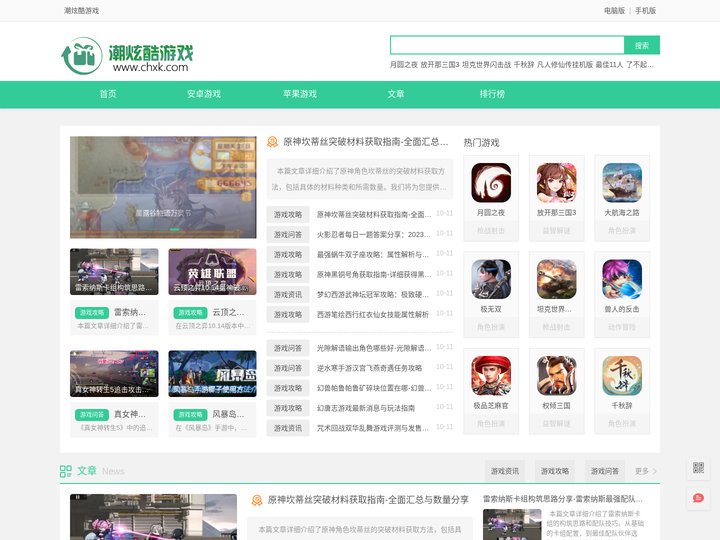Open 雷索纳斯卡组构筑思路分享 article in 文章 section
This screenshot has width=720, height=540.
point(562,499)
